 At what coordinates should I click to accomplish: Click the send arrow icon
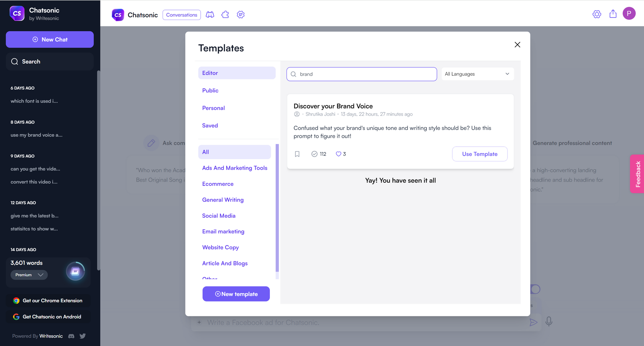tap(534, 322)
